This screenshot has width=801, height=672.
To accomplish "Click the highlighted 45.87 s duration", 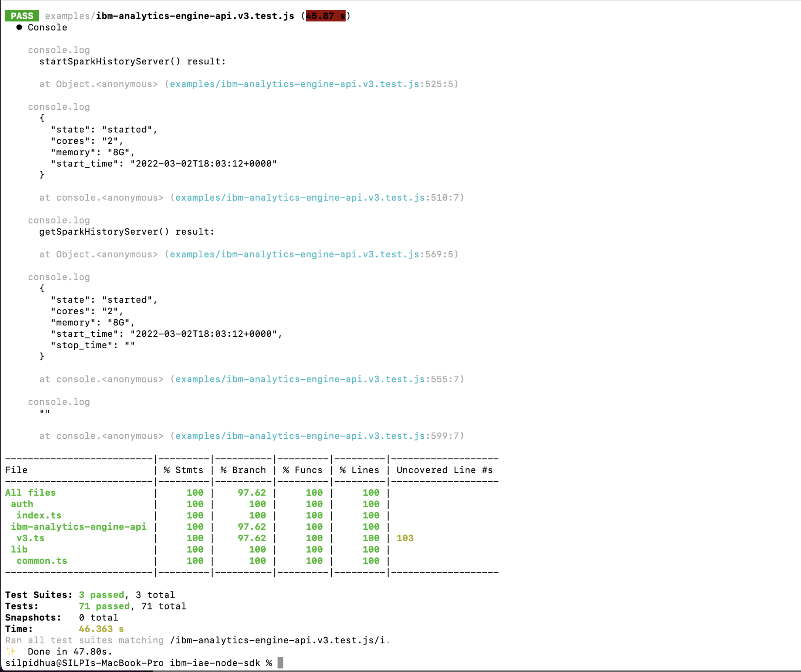I will (325, 16).
